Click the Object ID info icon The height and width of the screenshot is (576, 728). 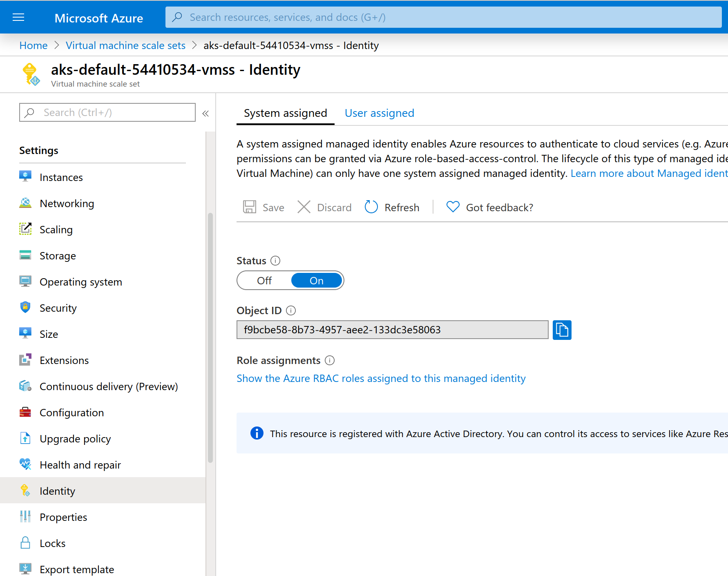pos(291,310)
